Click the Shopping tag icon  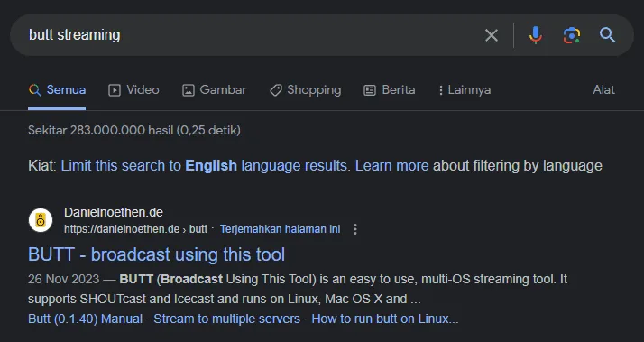[x=276, y=90]
